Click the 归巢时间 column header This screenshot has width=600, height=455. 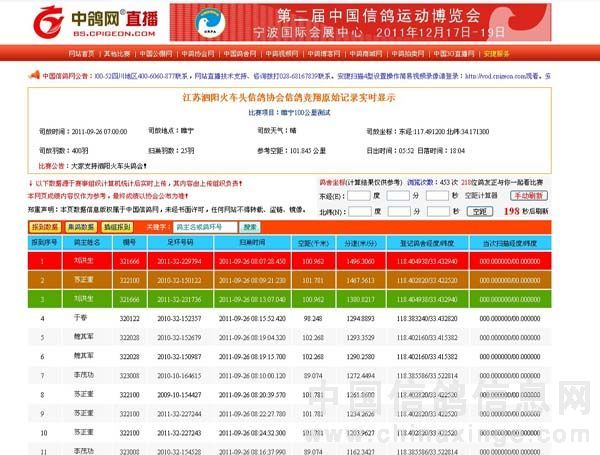tap(253, 242)
